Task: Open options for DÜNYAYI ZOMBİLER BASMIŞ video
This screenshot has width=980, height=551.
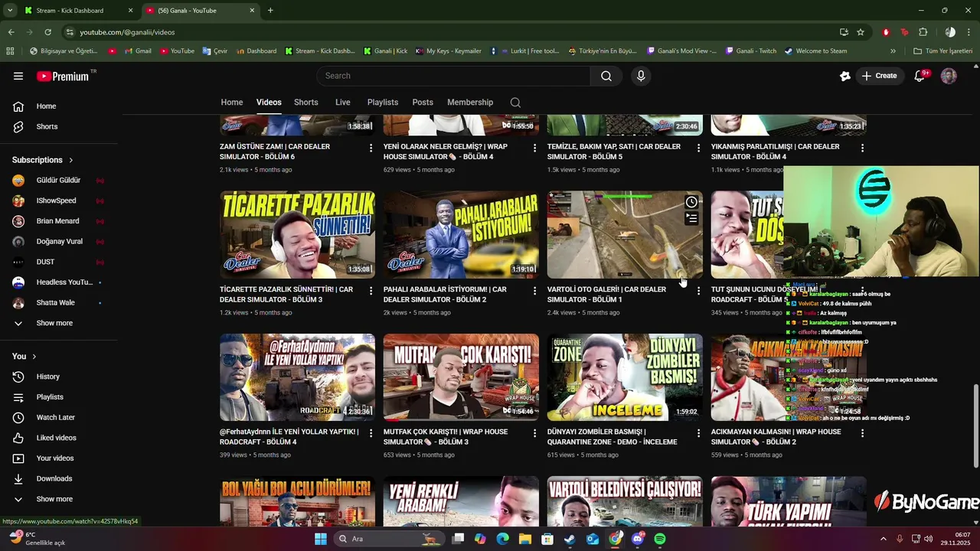Action: pyautogui.click(x=698, y=433)
